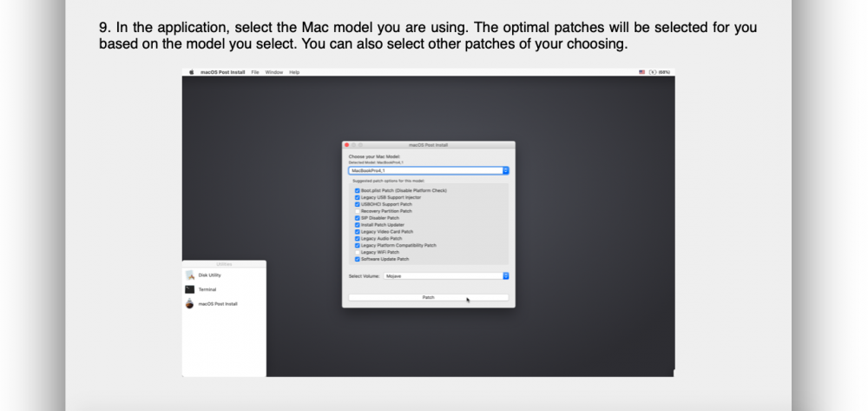Toggle SIP Disabler Patch checkbox
This screenshot has height=411, width=868.
(357, 218)
